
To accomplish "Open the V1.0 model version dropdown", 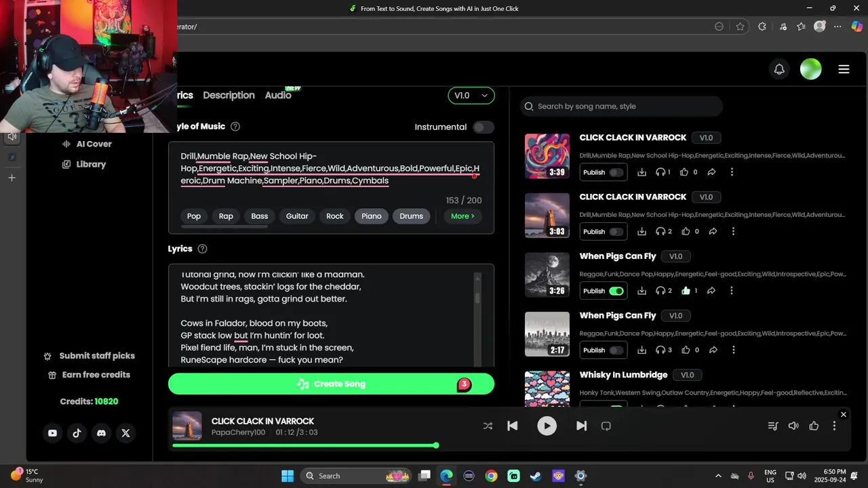I will [x=471, y=96].
